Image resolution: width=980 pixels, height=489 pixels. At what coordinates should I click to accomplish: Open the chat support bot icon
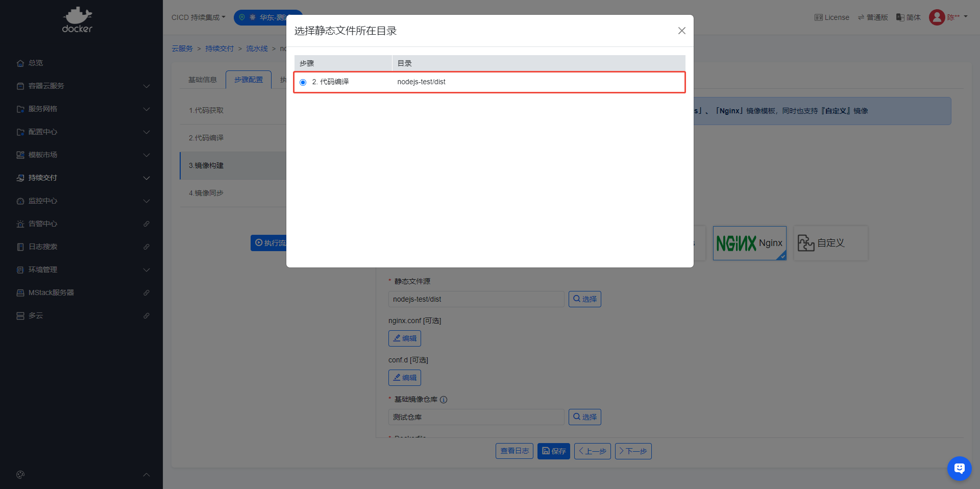point(959,468)
